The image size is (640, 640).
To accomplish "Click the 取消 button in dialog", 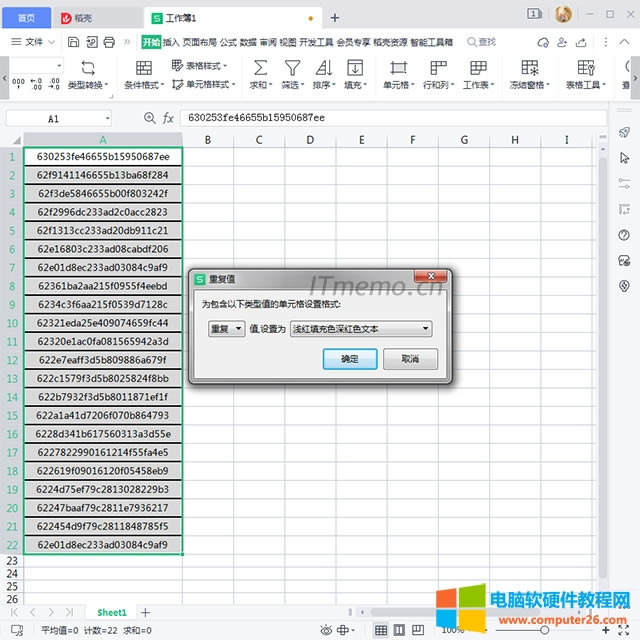I will [x=409, y=358].
